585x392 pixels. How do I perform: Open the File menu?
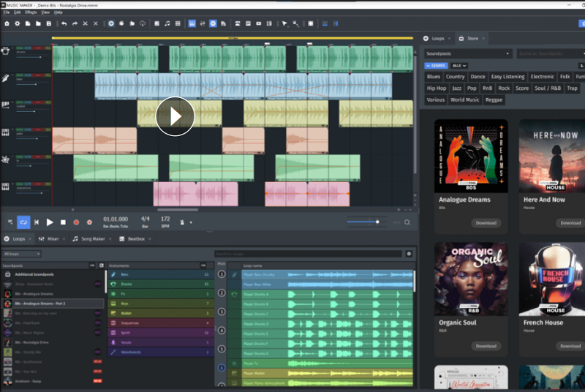coord(7,12)
